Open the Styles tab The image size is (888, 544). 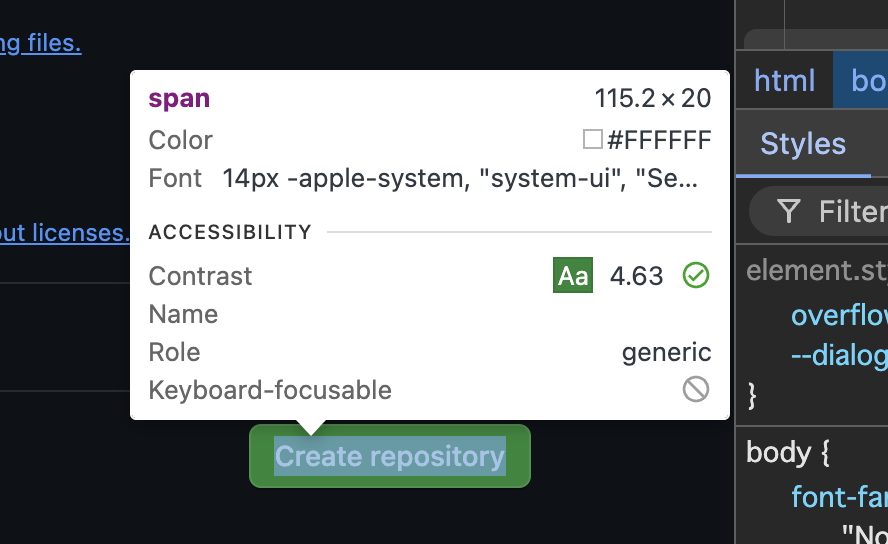(x=803, y=143)
